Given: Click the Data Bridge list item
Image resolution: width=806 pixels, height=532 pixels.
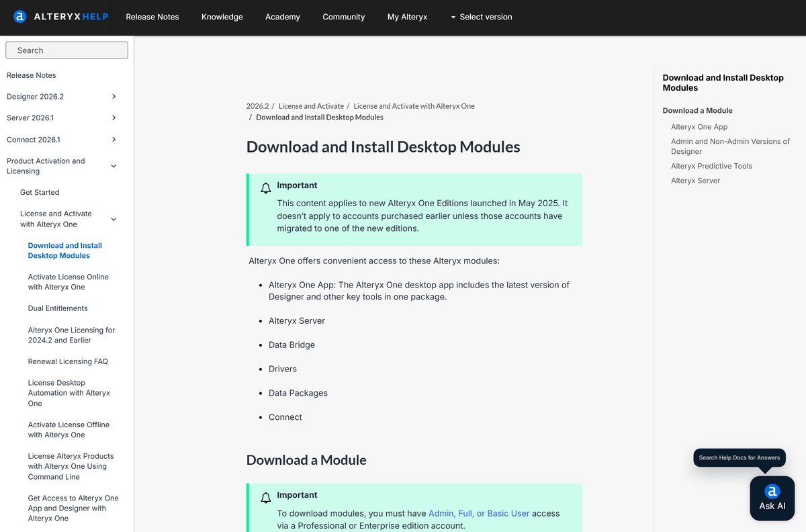Looking at the screenshot, I should pos(292,345).
